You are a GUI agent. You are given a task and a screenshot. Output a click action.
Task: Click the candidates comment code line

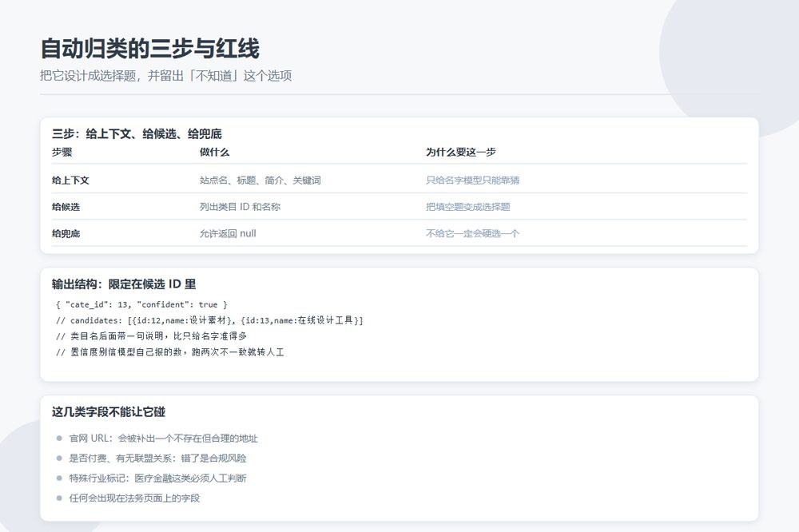coord(209,320)
